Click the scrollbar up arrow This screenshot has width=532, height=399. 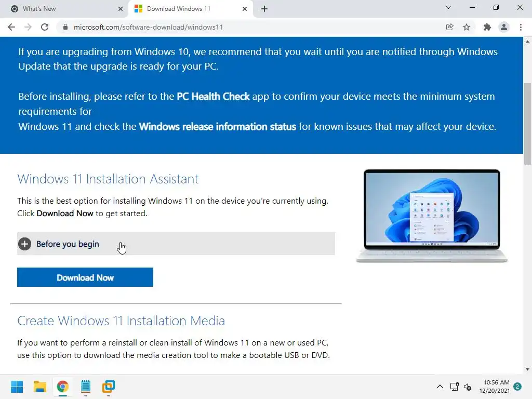[x=527, y=42]
